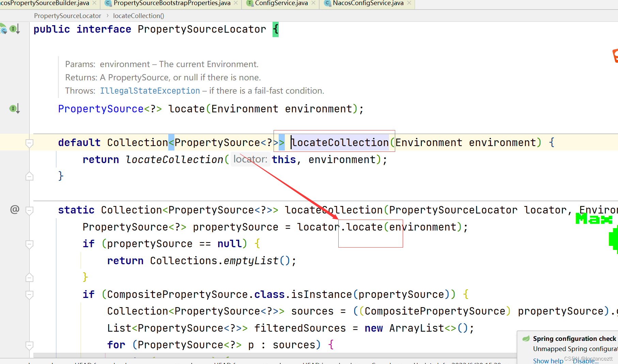Image resolution: width=618 pixels, height=364 pixels.
Task: Click the Javadoc Returns description line
Action: click(163, 78)
